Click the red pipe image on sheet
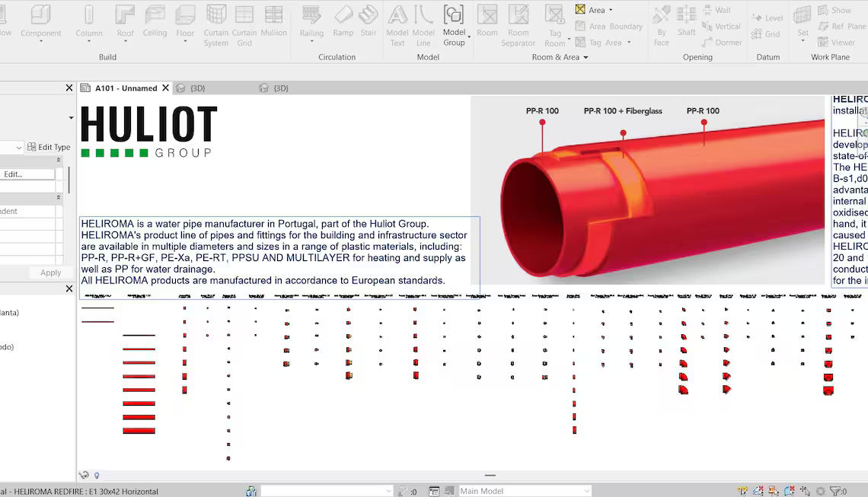 click(648, 190)
